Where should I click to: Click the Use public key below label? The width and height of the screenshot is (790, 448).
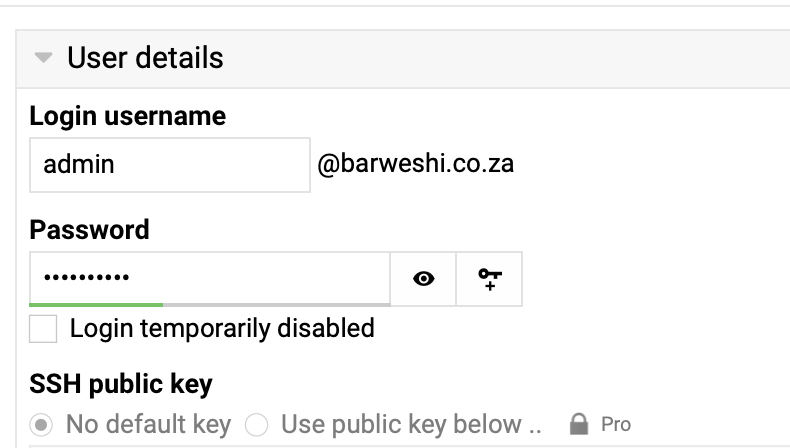[411, 425]
